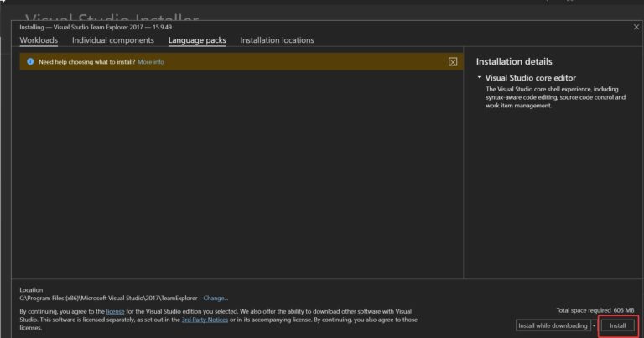Viewport: 644px width, 338px height.
Task: Open the Individual components tab
Action: pyautogui.click(x=113, y=40)
